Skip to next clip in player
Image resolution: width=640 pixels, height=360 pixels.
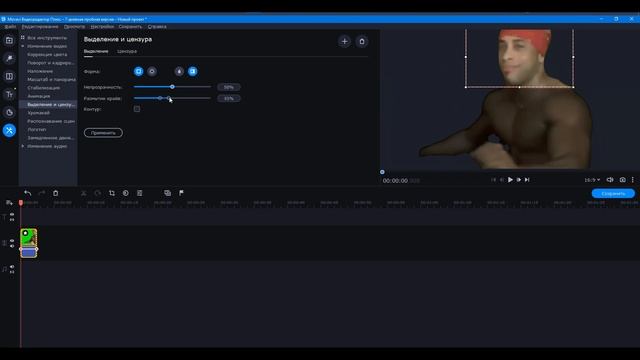pos(527,180)
